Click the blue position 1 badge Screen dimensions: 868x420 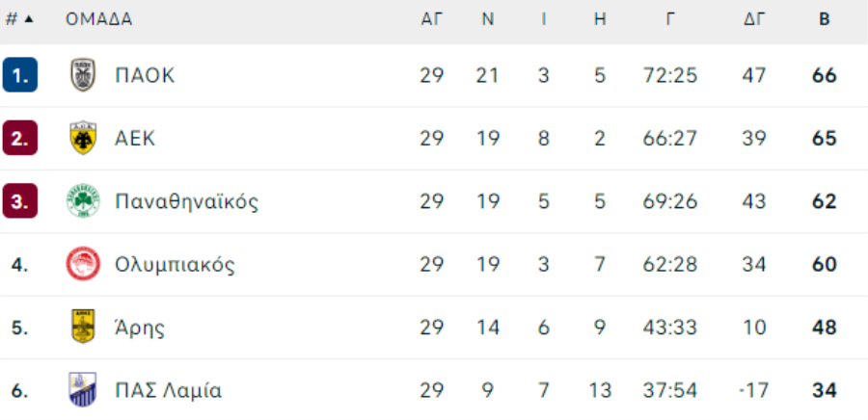tap(19, 75)
